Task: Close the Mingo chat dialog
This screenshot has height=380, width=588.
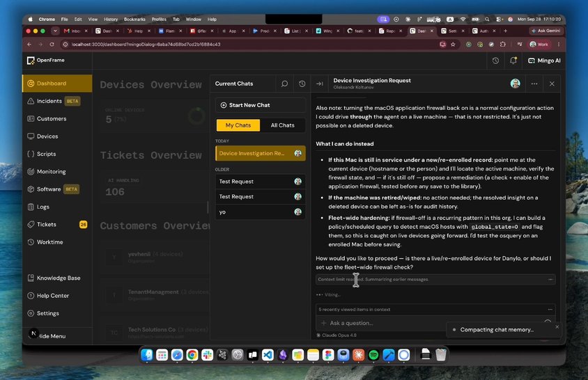Action: 552,84
